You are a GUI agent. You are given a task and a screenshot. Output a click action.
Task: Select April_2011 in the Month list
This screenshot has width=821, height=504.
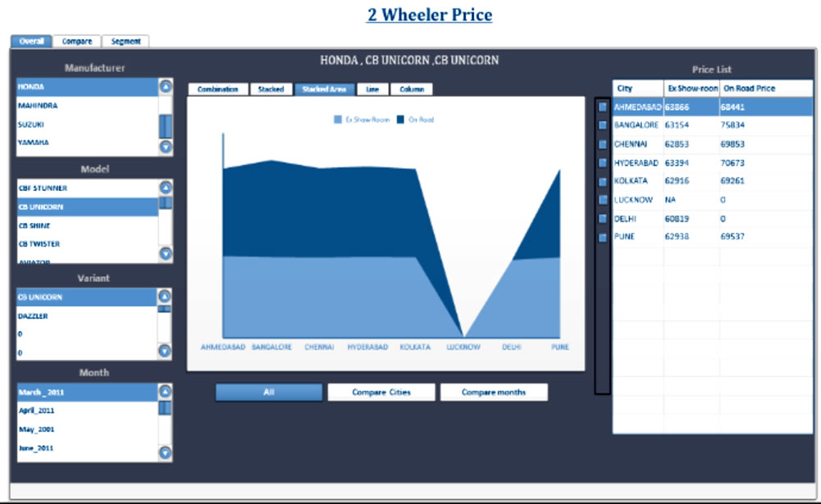(37, 411)
